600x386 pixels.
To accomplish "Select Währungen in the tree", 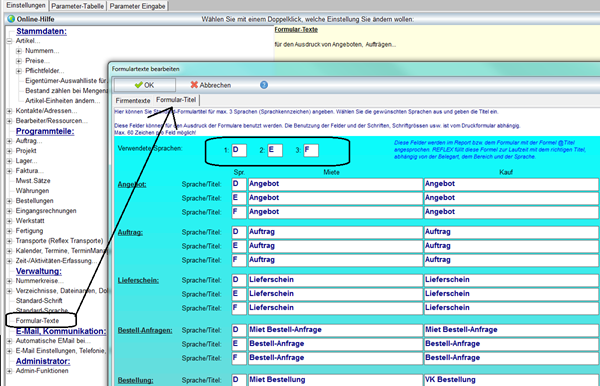I will pos(32,191).
